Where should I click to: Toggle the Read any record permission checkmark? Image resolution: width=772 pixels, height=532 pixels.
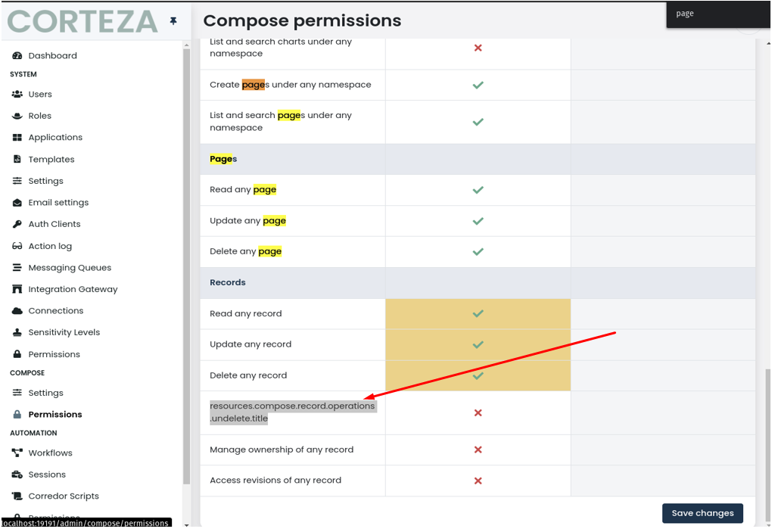(478, 313)
